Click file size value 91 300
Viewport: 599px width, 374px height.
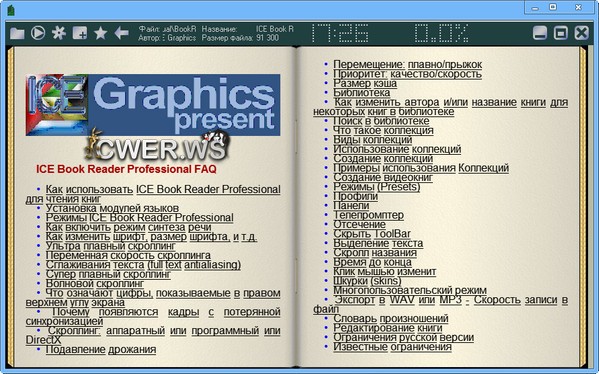(267, 38)
